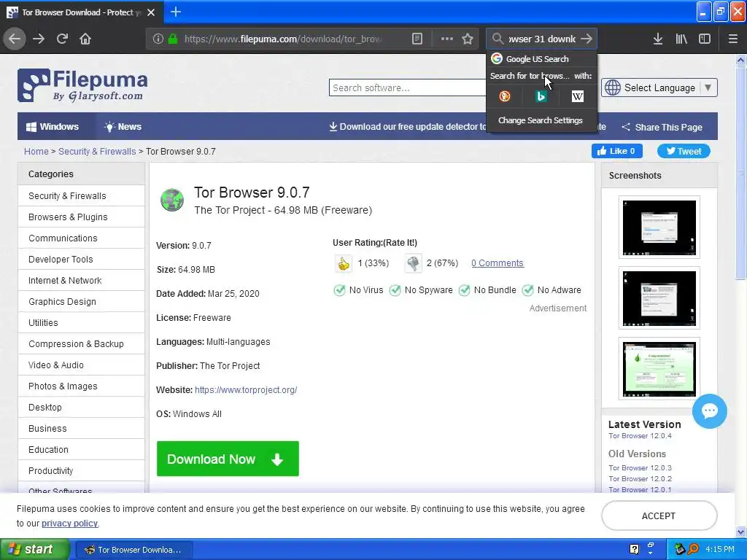747x560 pixels.
Task: Open Communications category
Action: pyautogui.click(x=82, y=238)
